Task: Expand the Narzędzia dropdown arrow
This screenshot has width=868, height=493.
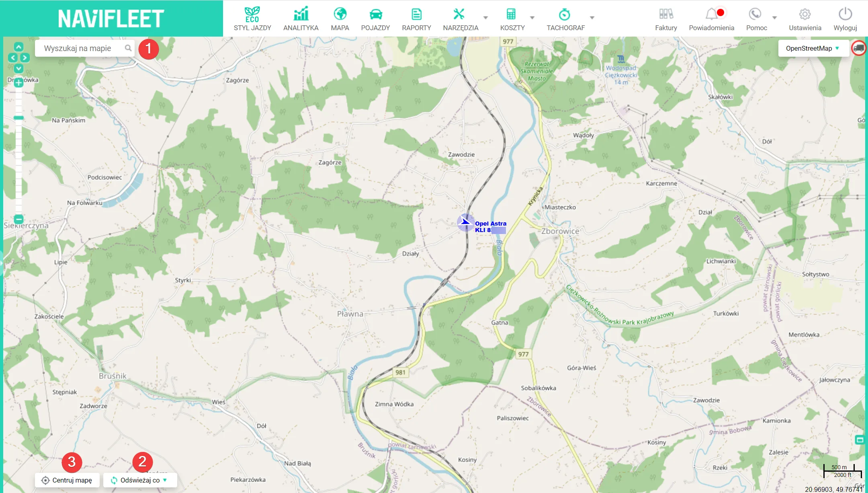Action: pyautogui.click(x=485, y=18)
